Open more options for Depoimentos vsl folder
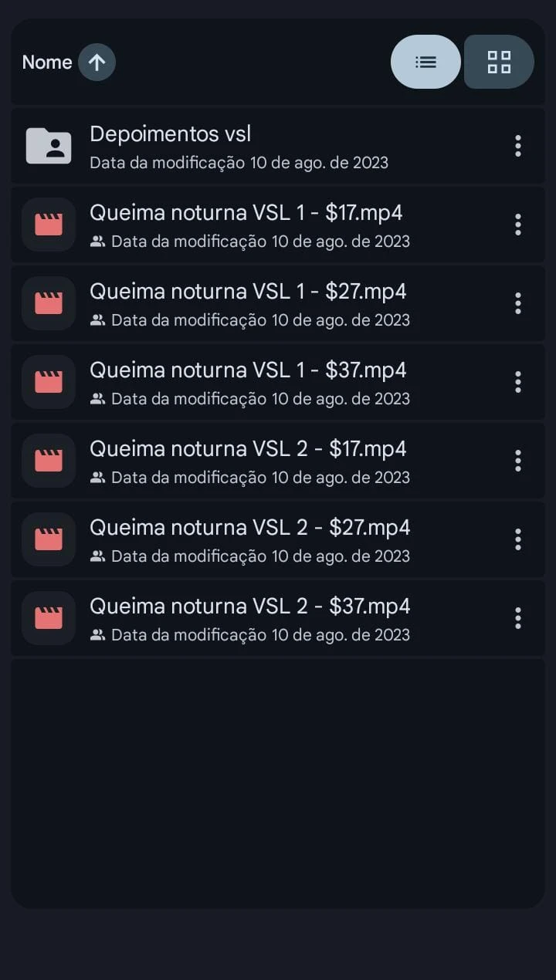 (x=517, y=146)
